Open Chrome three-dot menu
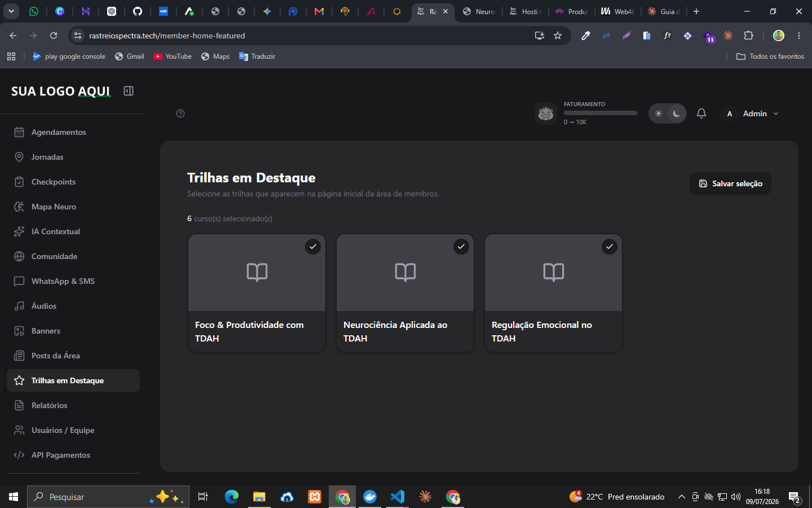 [x=799, y=36]
